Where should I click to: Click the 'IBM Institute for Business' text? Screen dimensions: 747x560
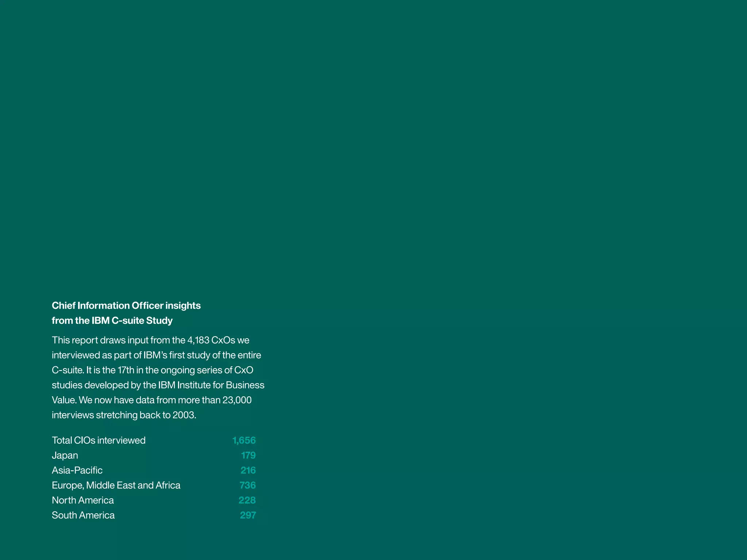click(x=211, y=385)
